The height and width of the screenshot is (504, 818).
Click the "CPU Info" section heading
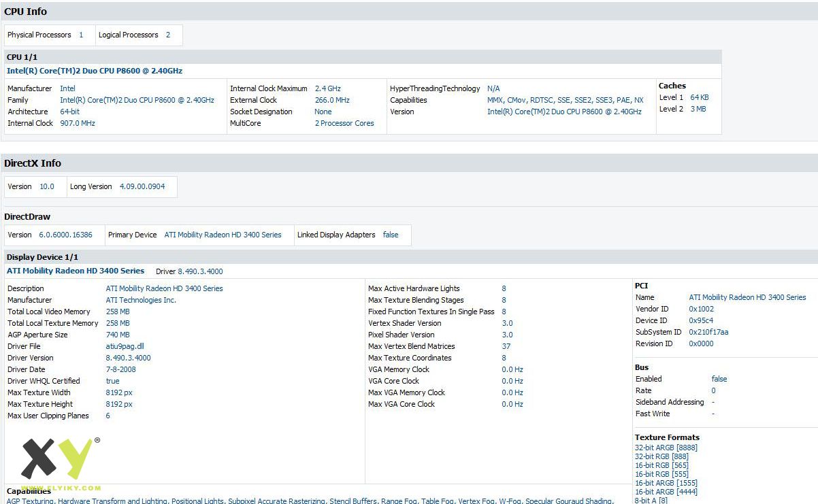pyautogui.click(x=26, y=12)
